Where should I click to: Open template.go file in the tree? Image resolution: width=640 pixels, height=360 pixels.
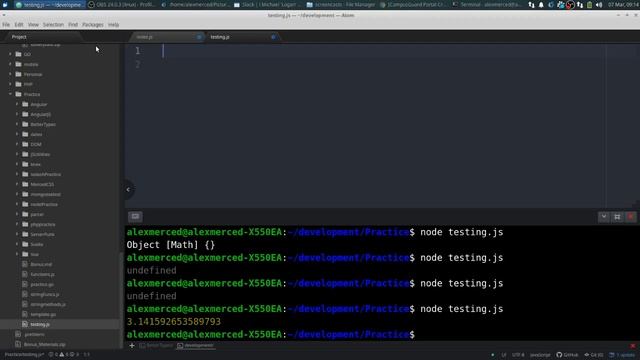(43, 314)
